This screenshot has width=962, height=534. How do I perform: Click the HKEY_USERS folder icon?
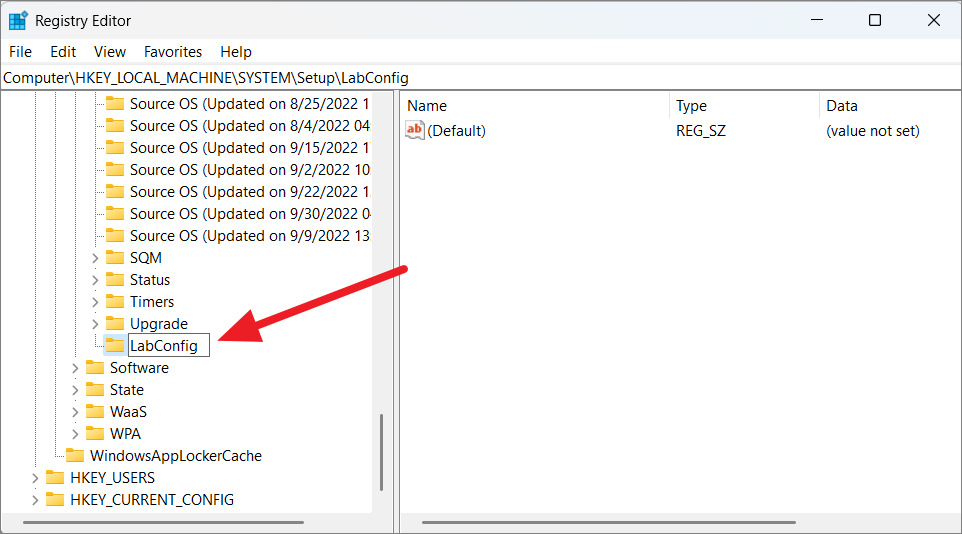[x=55, y=478]
